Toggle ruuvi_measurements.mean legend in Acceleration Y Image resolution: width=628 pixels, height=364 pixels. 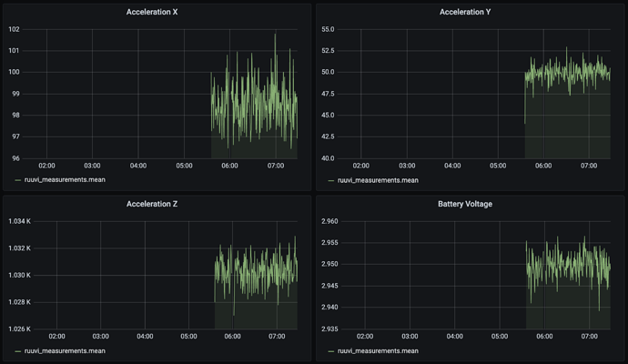(378, 180)
